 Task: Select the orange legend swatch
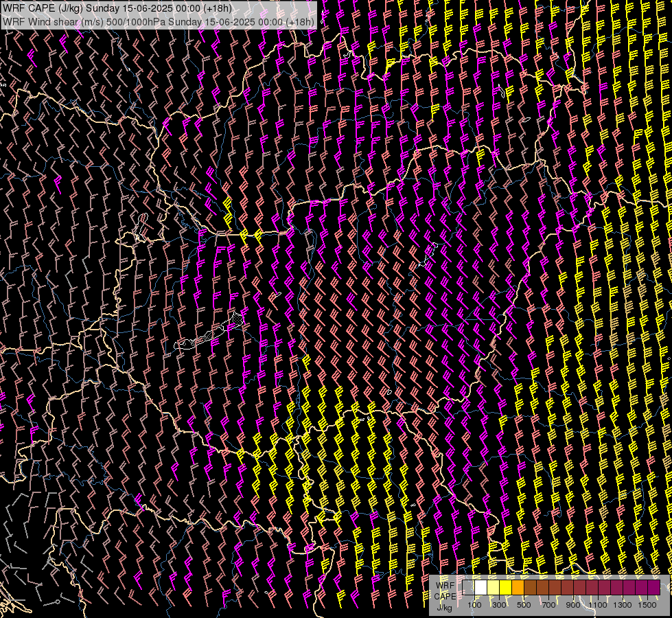[518, 587]
